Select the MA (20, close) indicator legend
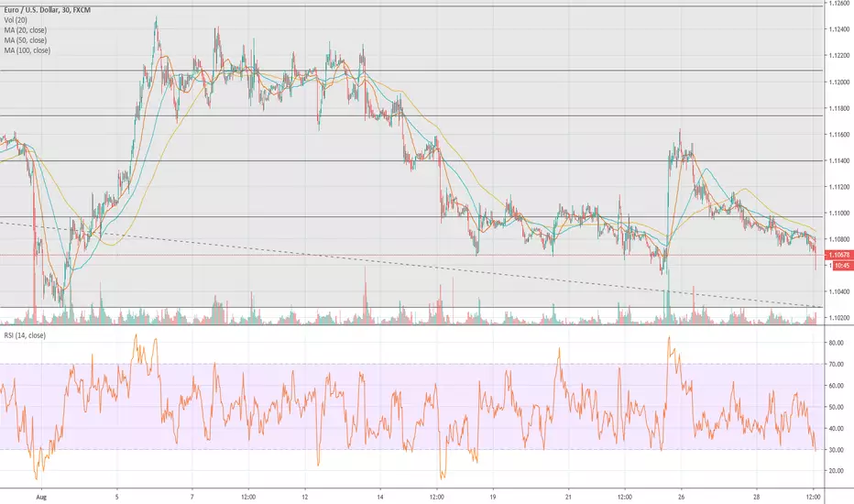Screen dimensions: 854x504 (x=26, y=30)
